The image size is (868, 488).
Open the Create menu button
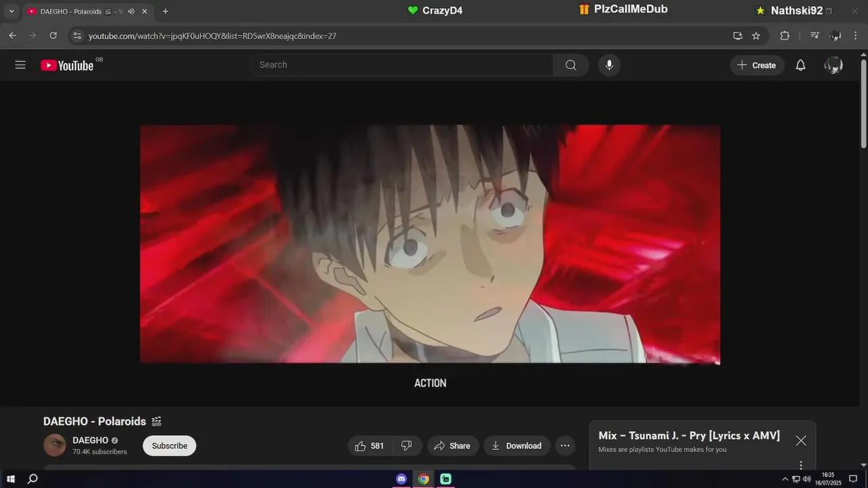pos(757,65)
